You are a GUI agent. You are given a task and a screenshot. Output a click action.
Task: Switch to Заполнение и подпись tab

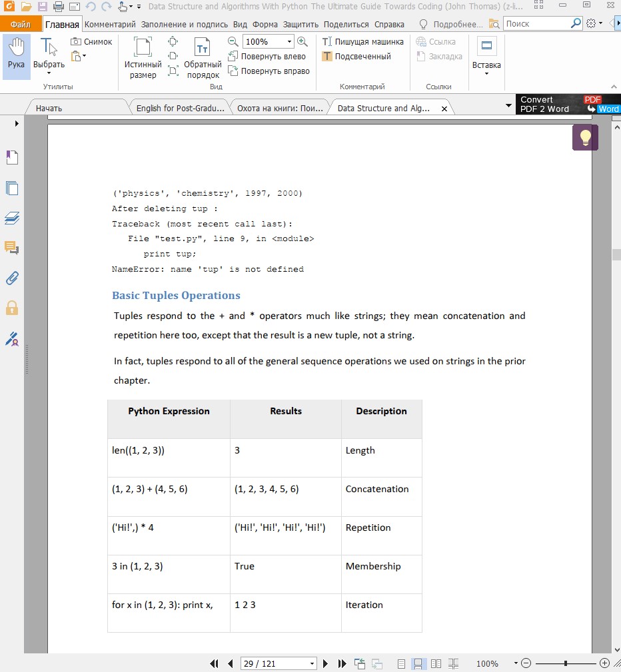pos(185,25)
